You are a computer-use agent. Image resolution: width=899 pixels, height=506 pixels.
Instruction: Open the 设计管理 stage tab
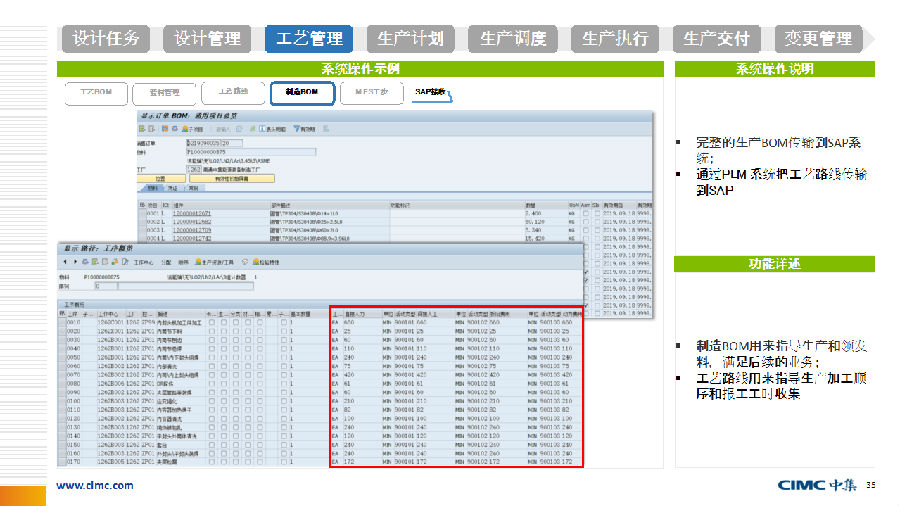click(208, 39)
